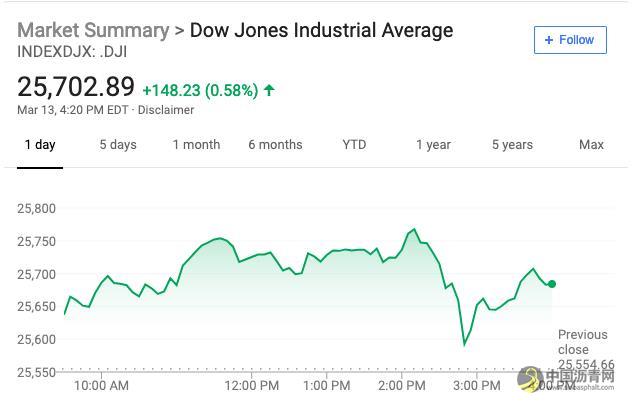Select the Max range tab
The width and height of the screenshot is (633, 410).
tap(591, 144)
